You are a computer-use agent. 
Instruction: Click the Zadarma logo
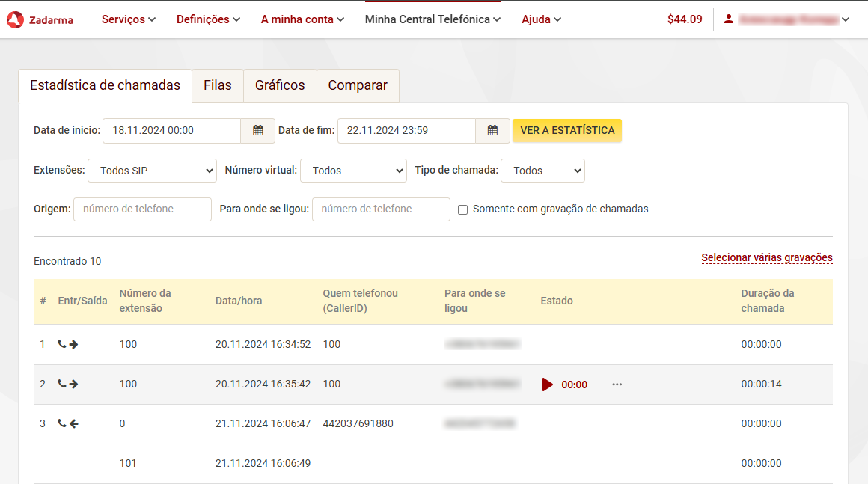coord(40,20)
